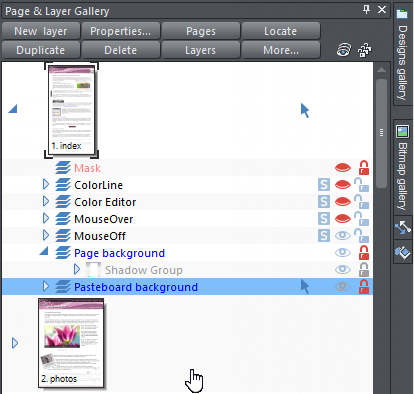Collapse page 1 index layers
414x394 pixels.
(x=13, y=109)
